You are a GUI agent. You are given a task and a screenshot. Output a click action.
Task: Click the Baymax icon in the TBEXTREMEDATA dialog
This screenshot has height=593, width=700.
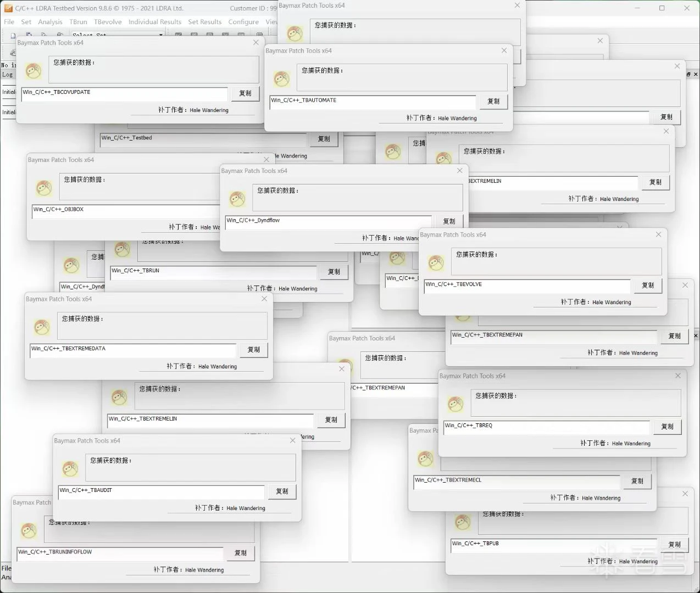[42, 327]
